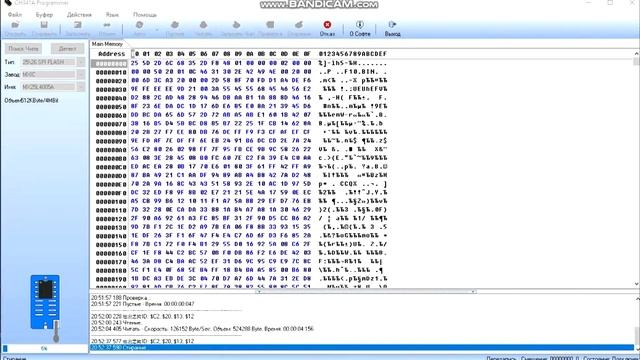Click the Читать (Read chip) toolbar icon
The image size is (640, 360).
pyautogui.click(x=203, y=25)
